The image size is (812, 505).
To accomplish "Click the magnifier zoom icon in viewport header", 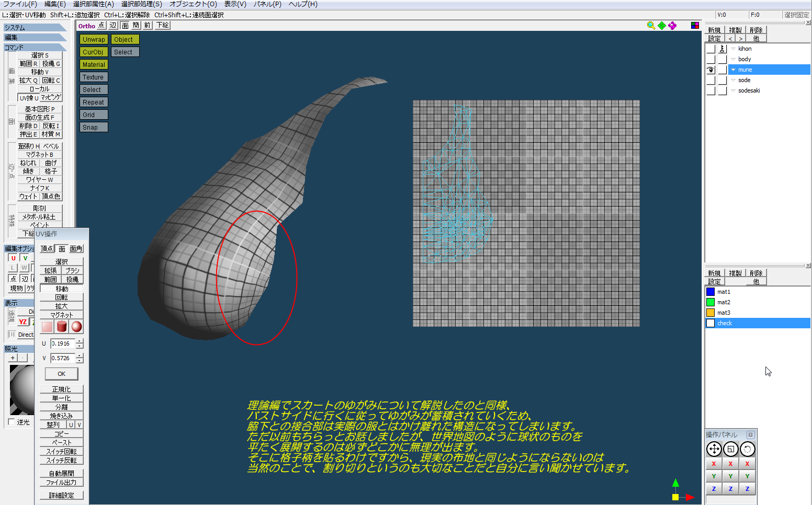I will click(651, 26).
